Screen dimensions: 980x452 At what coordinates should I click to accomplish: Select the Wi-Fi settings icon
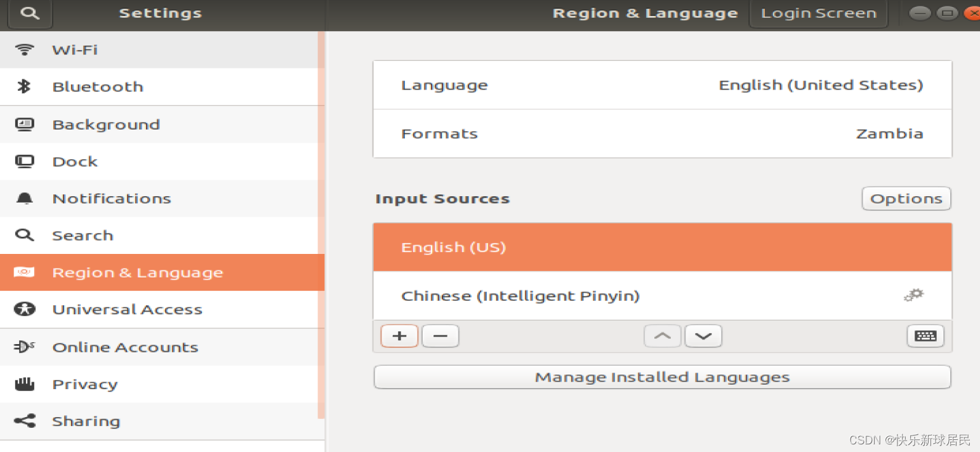point(24,50)
